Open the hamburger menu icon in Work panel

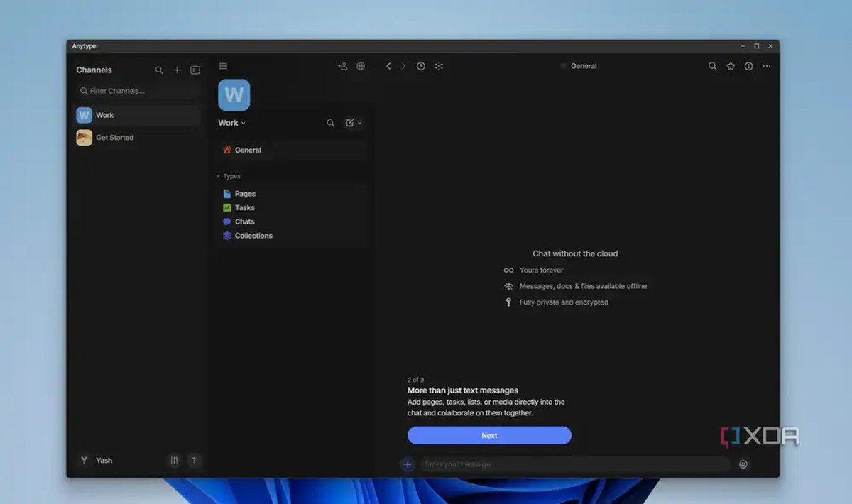pos(223,66)
